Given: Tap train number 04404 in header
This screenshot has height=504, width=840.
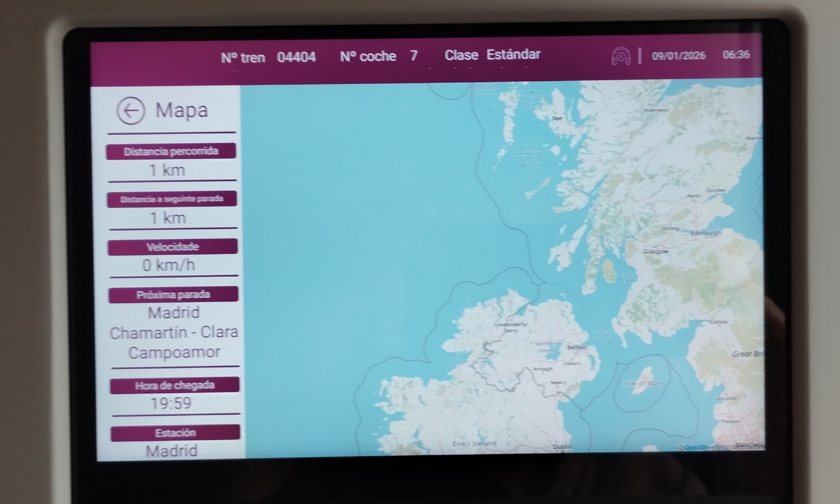Looking at the screenshot, I should tap(296, 57).
